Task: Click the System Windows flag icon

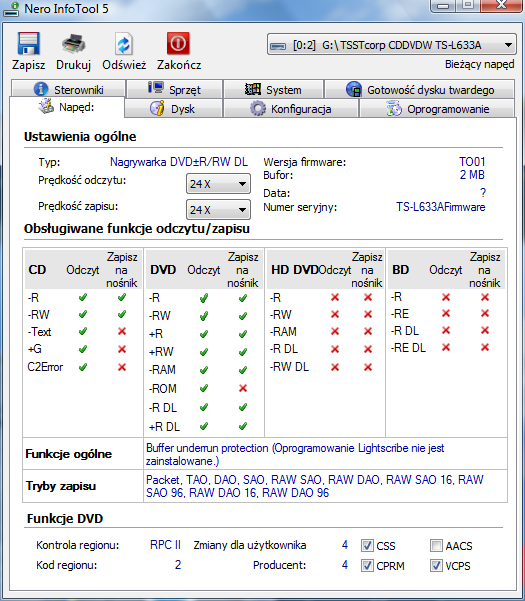Action: 253,89
